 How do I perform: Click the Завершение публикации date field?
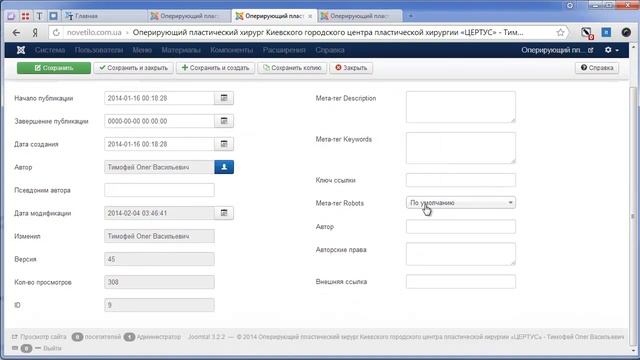pos(159,121)
